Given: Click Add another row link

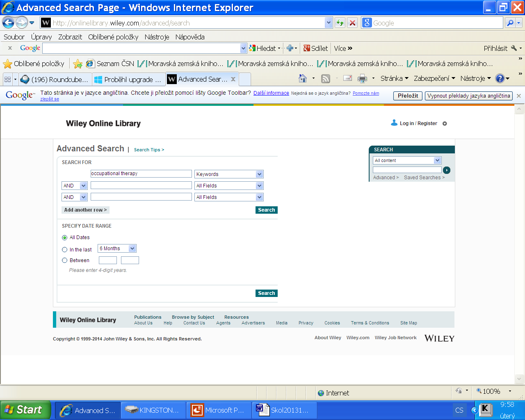Looking at the screenshot, I should pos(85,210).
